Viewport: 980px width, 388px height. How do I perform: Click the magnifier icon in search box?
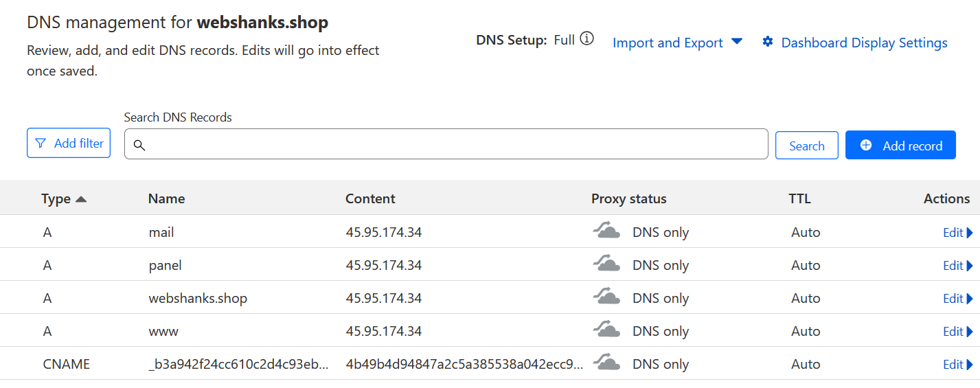tap(139, 145)
